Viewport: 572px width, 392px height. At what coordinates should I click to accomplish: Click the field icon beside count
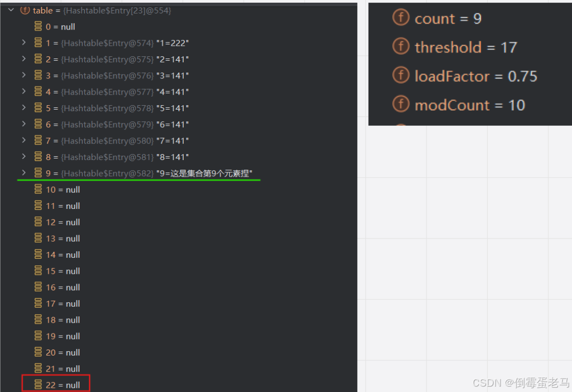(401, 18)
